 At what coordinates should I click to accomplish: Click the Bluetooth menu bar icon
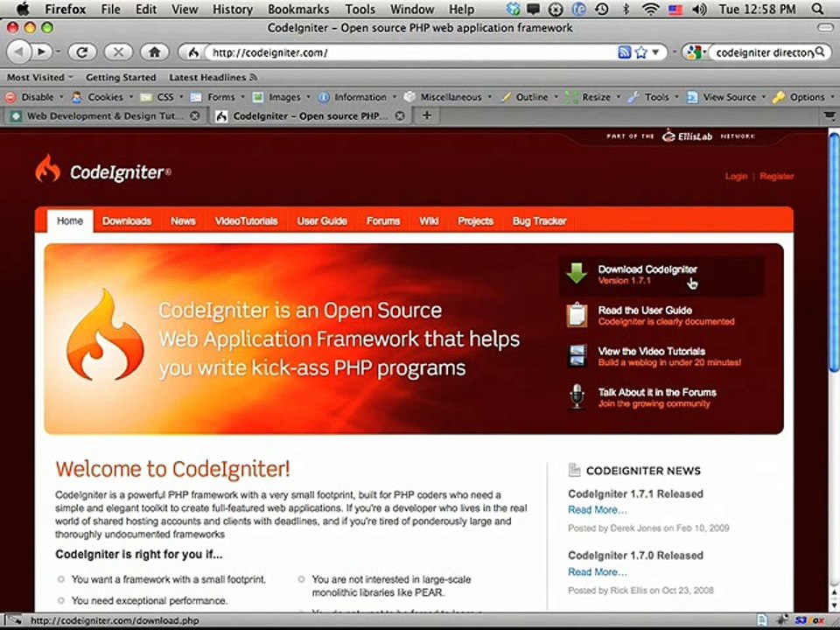point(626,9)
